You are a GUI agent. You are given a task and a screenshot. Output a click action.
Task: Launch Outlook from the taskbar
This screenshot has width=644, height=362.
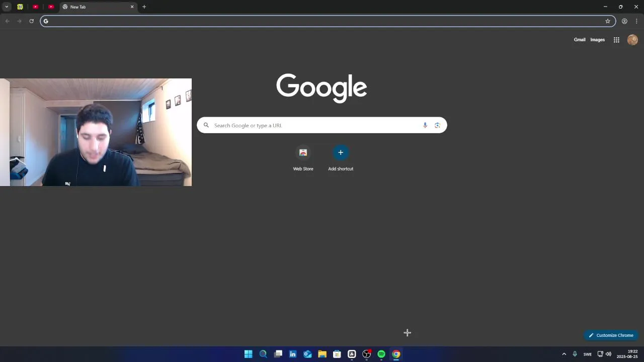click(x=307, y=354)
